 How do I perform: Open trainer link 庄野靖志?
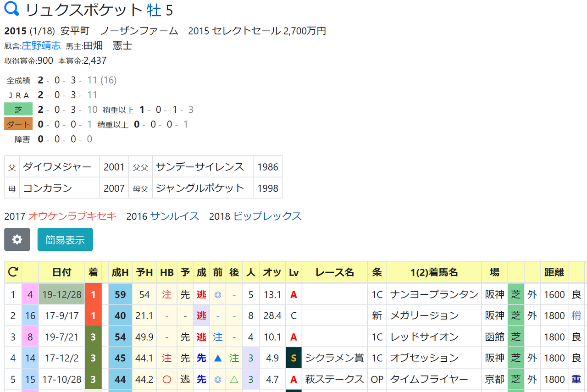click(41, 45)
